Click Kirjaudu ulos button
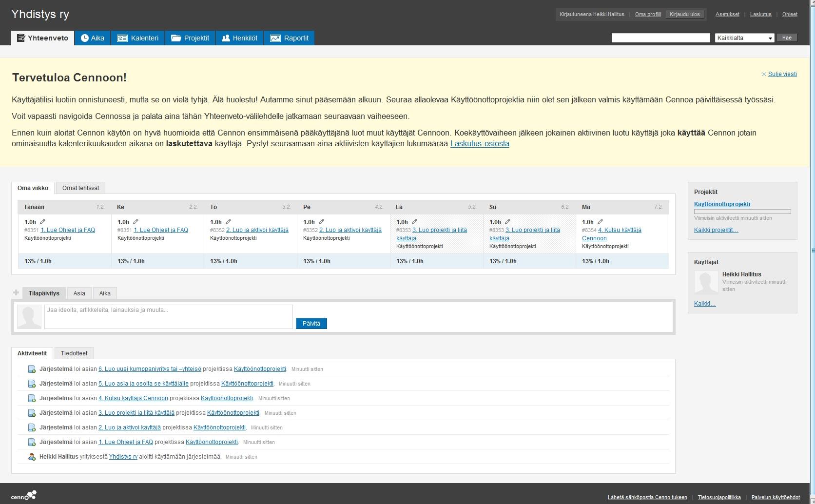Image resolution: width=815 pixels, height=504 pixels. (x=684, y=14)
